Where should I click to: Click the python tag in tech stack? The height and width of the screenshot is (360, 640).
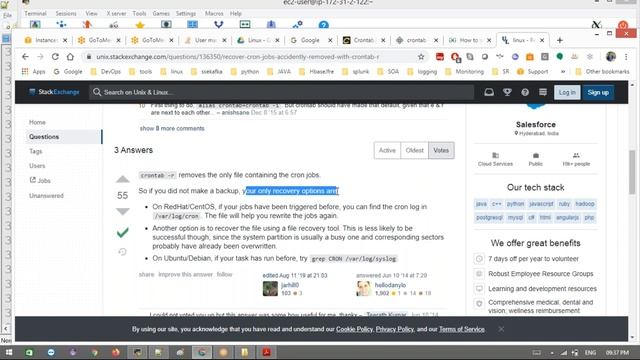pyautogui.click(x=515, y=204)
